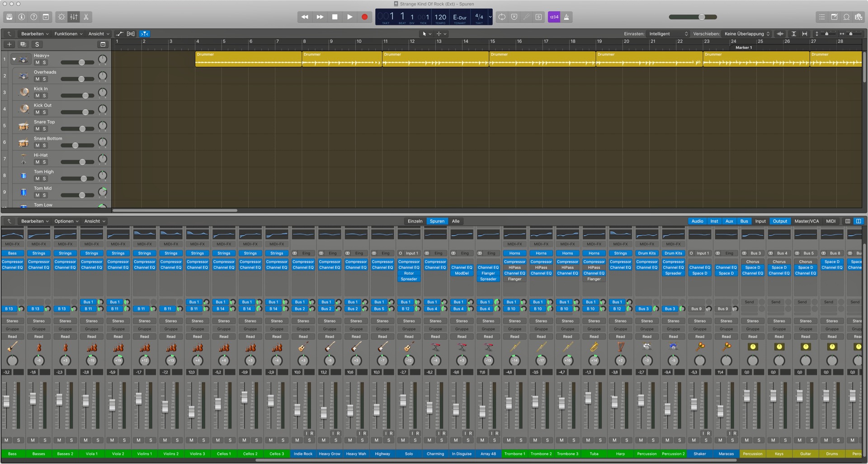The image size is (868, 464).
Task: Enable the Catch Playhead icon
Action: coord(145,33)
